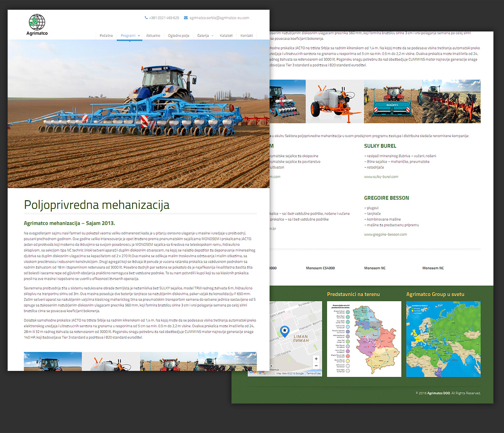Click the '– rotodrljače' list item

(375, 167)
